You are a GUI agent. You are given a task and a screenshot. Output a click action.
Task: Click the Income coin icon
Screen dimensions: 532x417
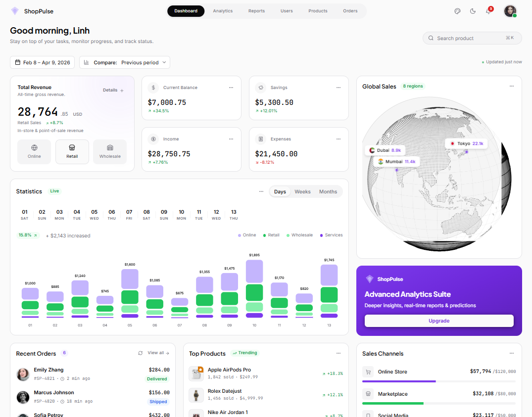point(153,139)
